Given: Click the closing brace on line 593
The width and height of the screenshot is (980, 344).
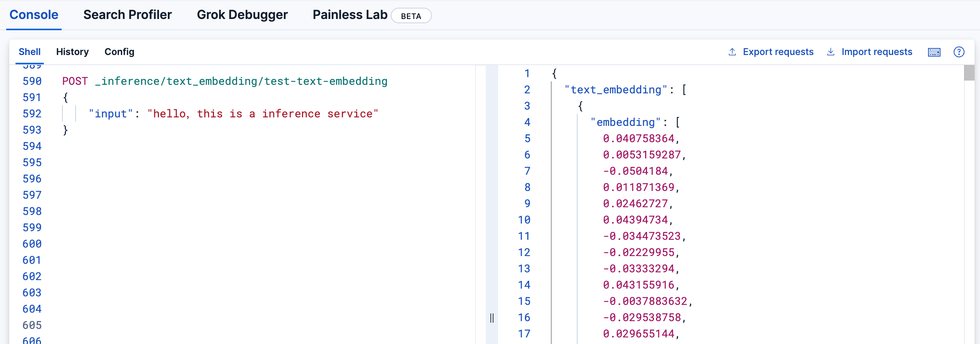Looking at the screenshot, I should 66,130.
